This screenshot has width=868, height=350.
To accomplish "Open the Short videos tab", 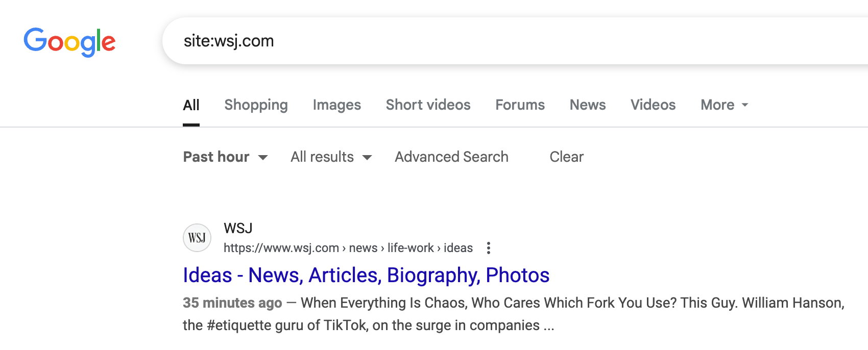I will tap(428, 105).
